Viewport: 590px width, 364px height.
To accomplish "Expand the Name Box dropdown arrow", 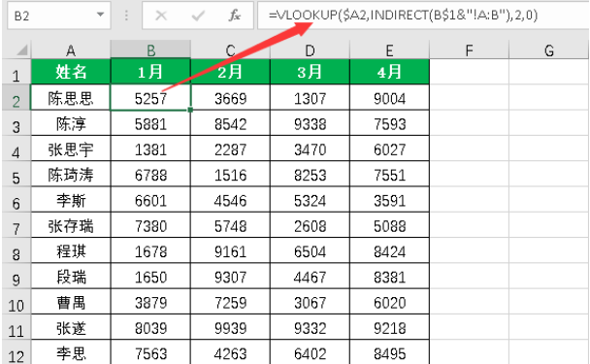I will coord(100,16).
